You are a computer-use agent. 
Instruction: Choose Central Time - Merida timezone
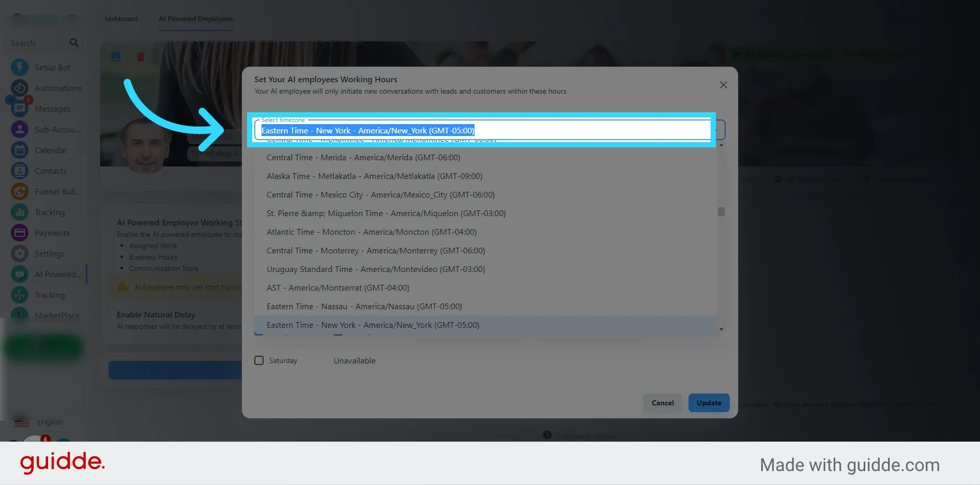pos(485,157)
